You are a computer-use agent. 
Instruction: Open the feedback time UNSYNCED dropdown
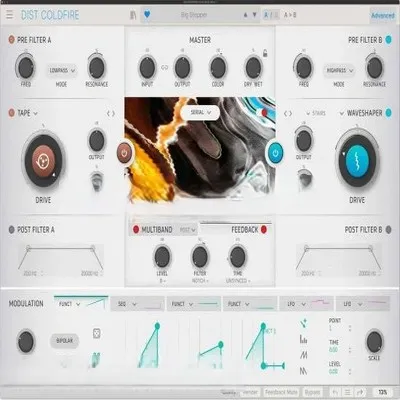tap(238, 281)
